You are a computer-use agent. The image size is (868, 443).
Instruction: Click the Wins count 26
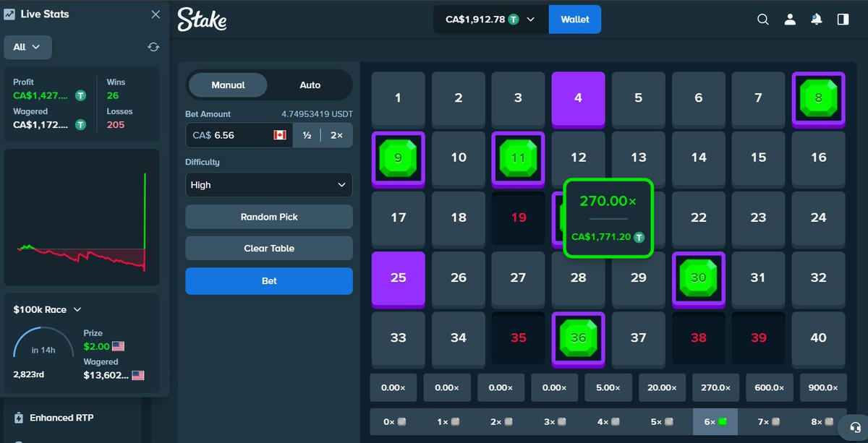(x=113, y=95)
